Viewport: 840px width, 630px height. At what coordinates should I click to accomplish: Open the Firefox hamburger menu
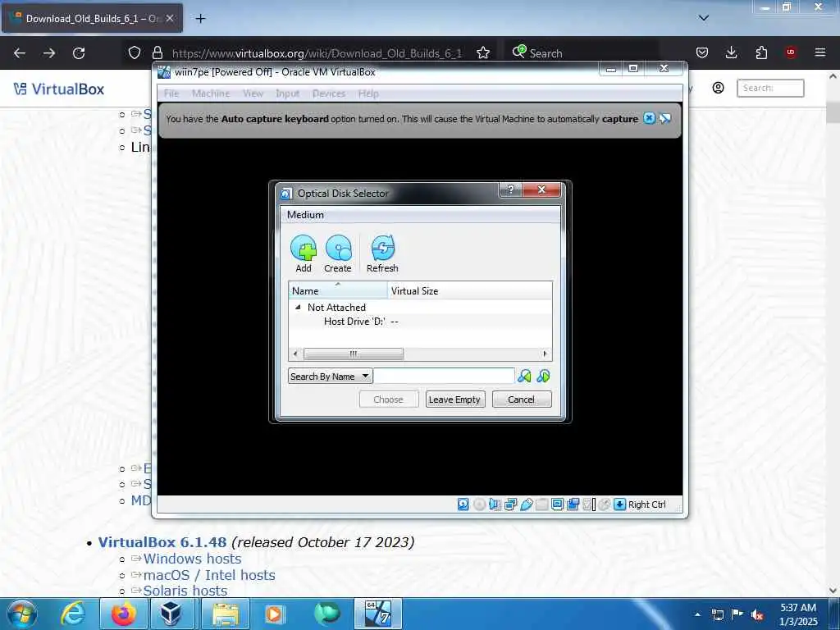[x=819, y=52]
